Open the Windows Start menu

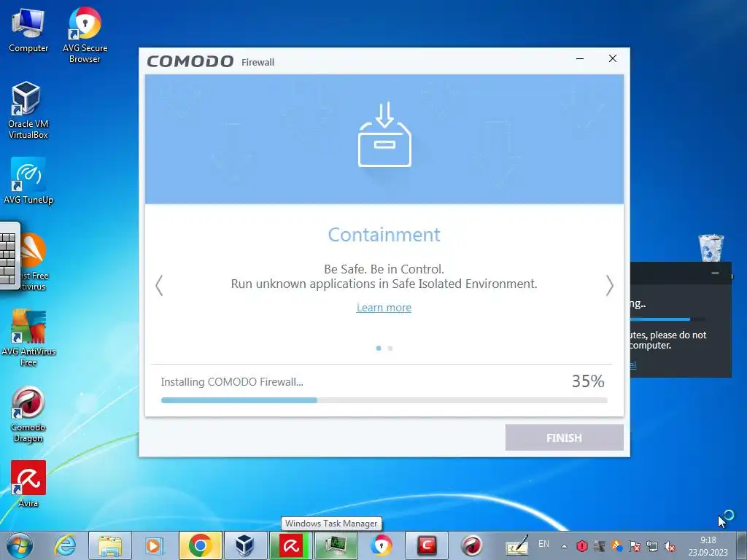coord(19,545)
